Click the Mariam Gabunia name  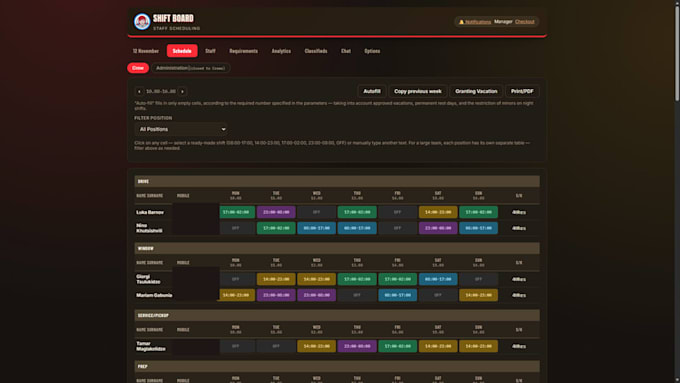pos(154,295)
